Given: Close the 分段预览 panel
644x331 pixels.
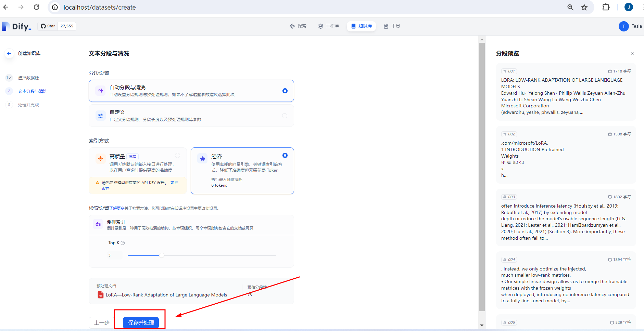Looking at the screenshot, I should [x=632, y=54].
